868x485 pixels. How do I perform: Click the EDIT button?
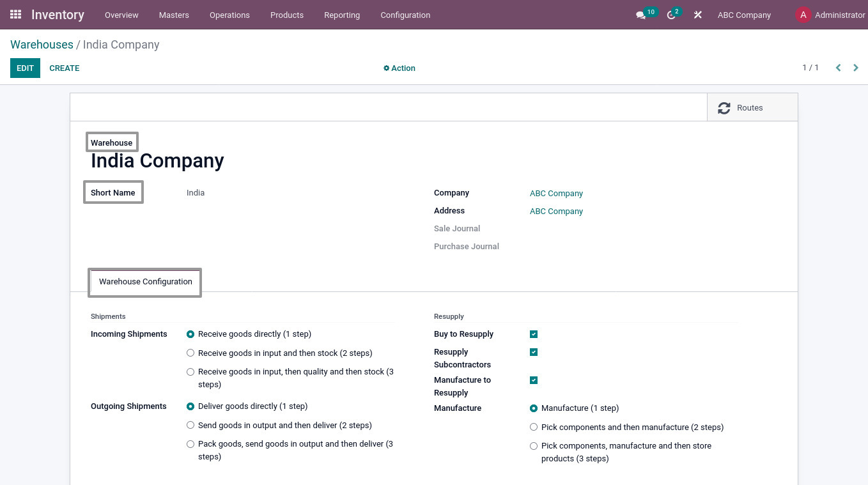[x=25, y=68]
